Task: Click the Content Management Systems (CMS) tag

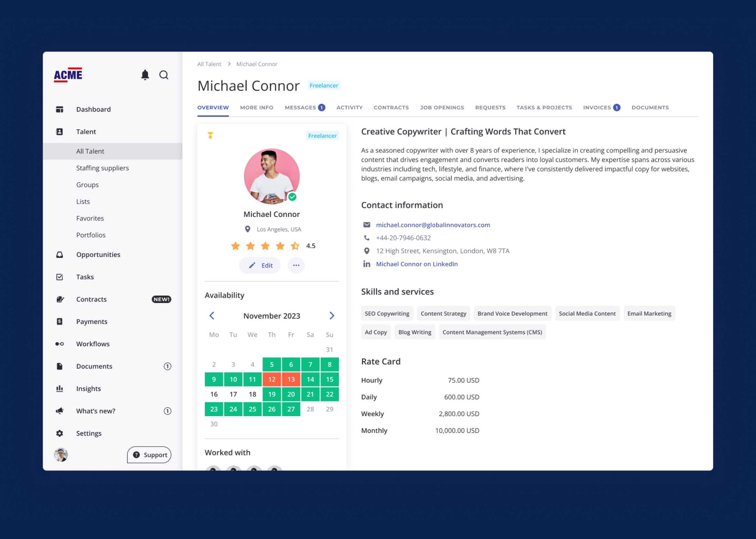Action: [492, 332]
